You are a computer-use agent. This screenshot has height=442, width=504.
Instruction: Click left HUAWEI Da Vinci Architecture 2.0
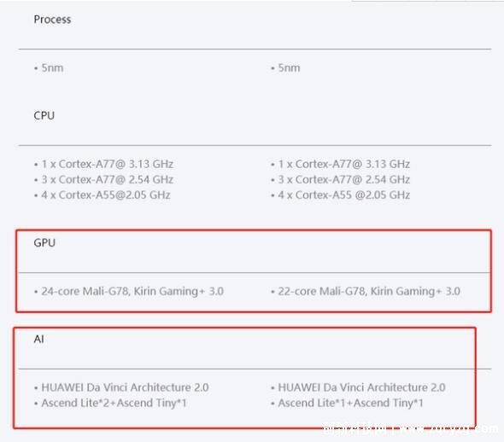pyautogui.click(x=125, y=387)
